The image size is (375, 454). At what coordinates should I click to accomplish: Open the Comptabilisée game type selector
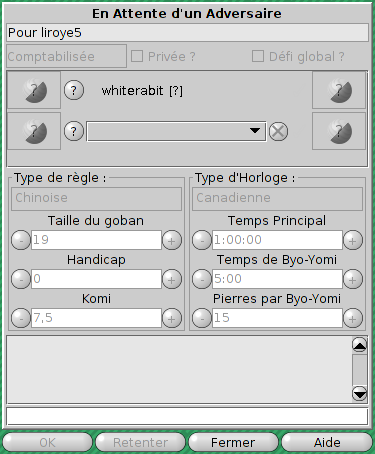pyautogui.click(x=66, y=56)
